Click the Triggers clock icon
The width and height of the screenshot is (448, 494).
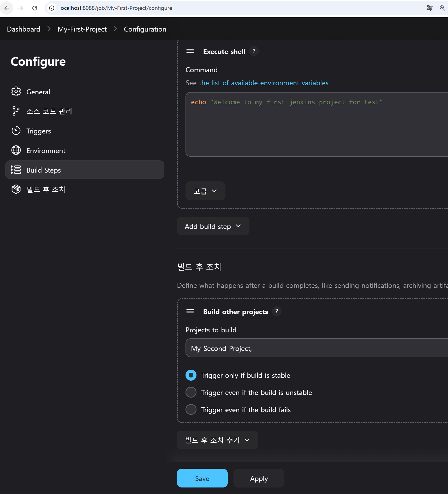pyautogui.click(x=16, y=131)
